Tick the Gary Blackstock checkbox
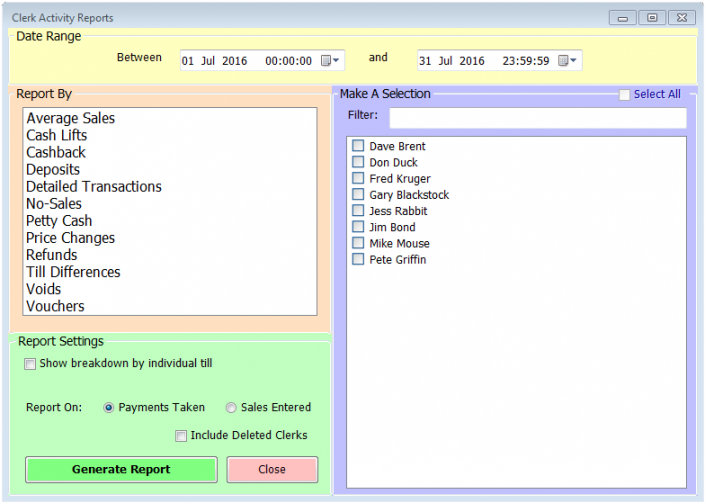 (358, 194)
